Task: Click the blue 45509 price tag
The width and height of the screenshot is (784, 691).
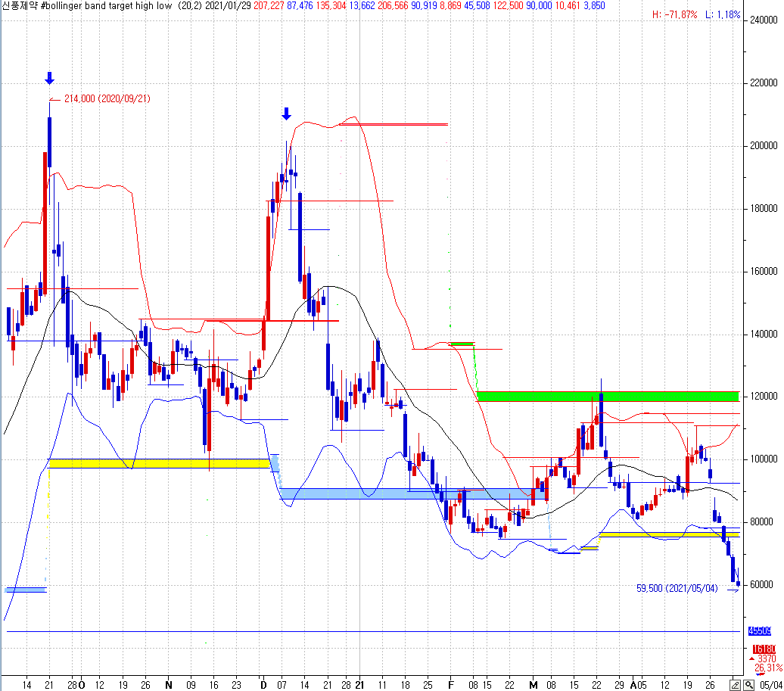Action: pyautogui.click(x=760, y=631)
